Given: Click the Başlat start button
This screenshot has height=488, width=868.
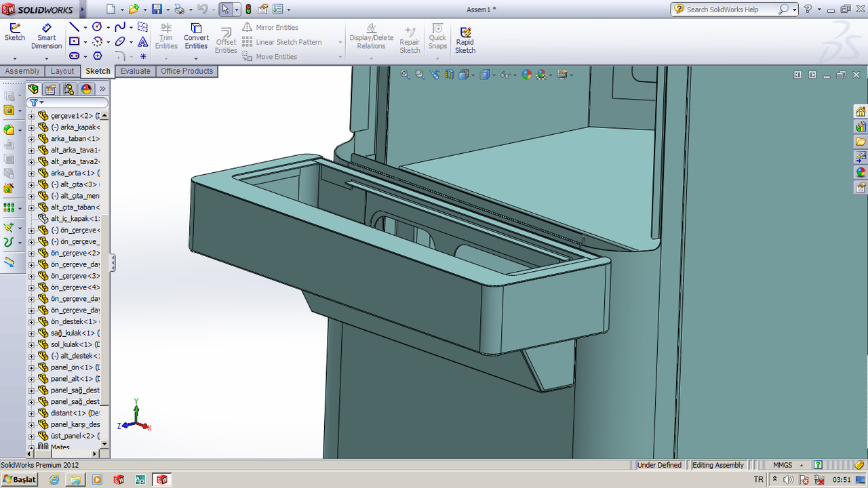Looking at the screenshot, I should coord(20,480).
